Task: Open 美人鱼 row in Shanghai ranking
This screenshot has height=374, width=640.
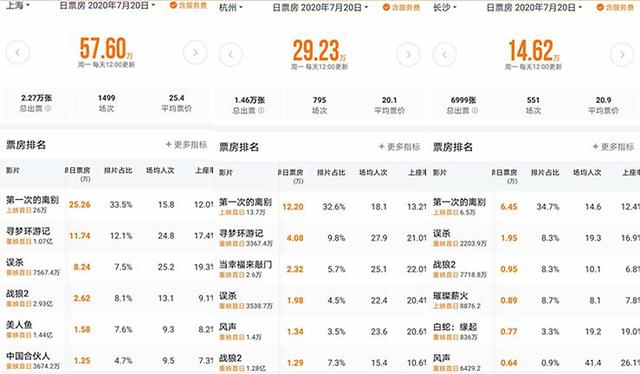Action: click(107, 329)
